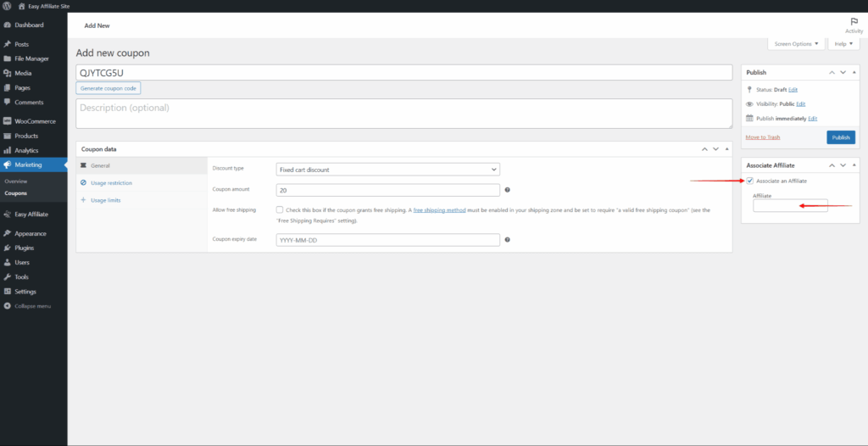Collapse the Publish panel
The height and width of the screenshot is (446, 868).
[854, 73]
